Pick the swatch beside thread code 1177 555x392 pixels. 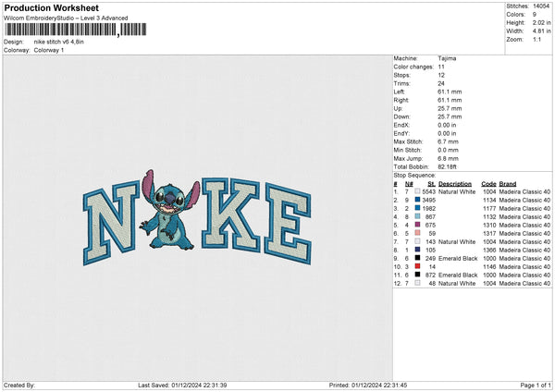point(418,208)
